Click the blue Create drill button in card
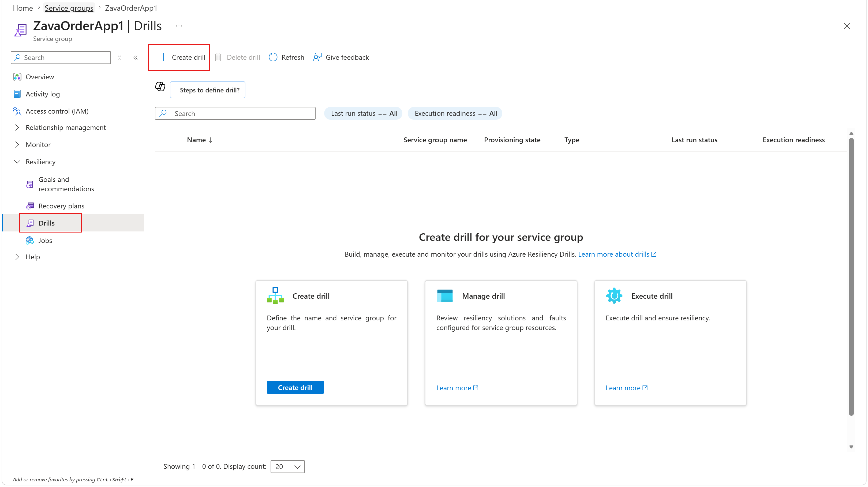This screenshot has width=868, height=487. coord(295,387)
